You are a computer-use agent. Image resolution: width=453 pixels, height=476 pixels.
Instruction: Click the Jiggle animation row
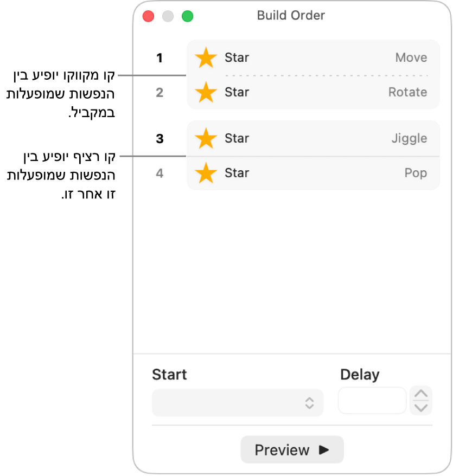(x=326, y=138)
